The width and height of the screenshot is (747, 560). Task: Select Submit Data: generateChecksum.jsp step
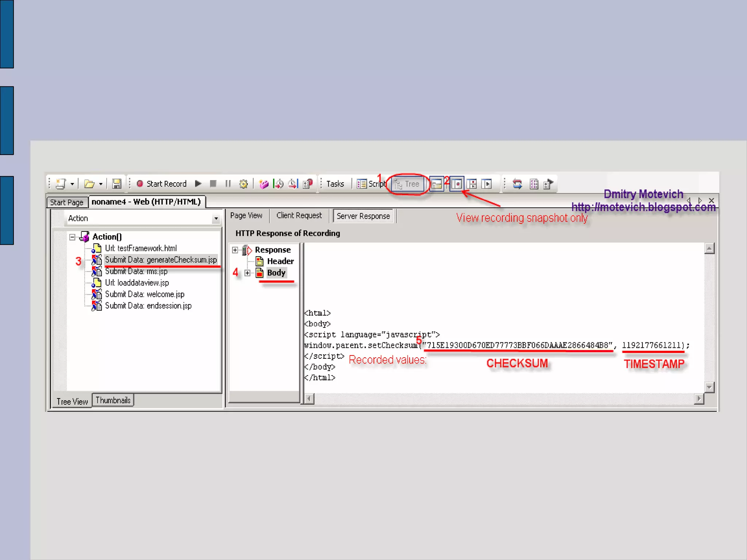pos(160,260)
